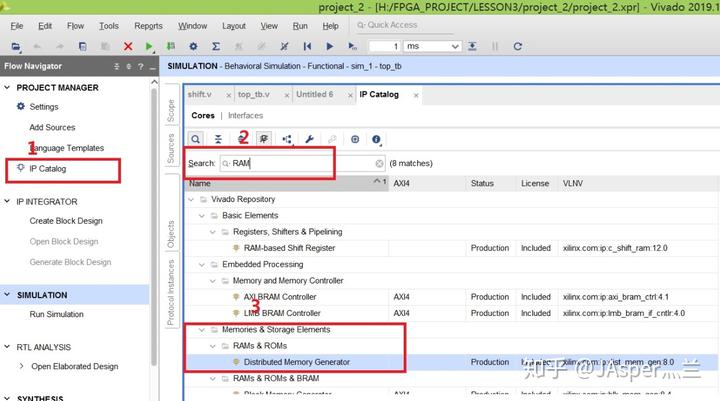The image size is (720, 401).
Task: Collapse Registers, Shifters & Pipelining folder
Action: [x=213, y=232]
